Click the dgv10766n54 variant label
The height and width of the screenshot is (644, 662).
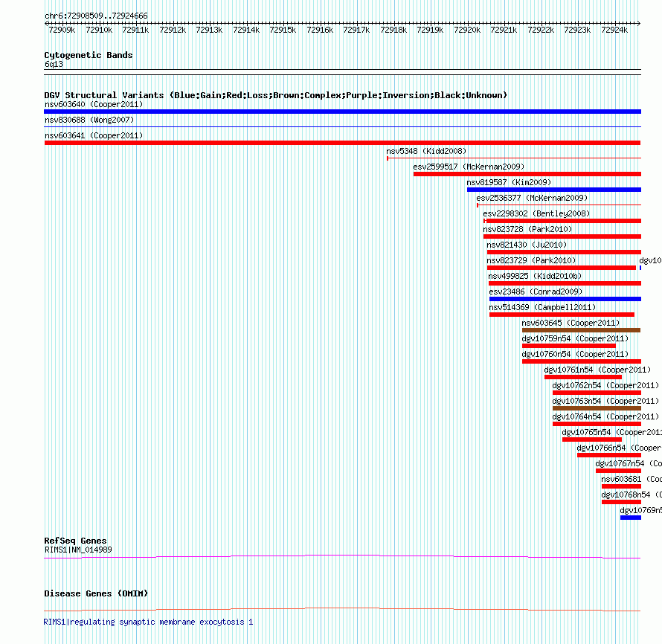(620, 448)
